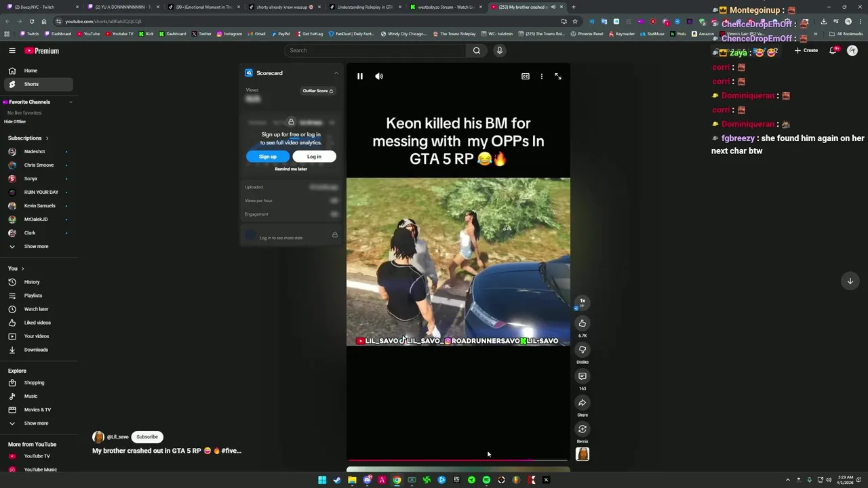Click Log in in Scorecard panel
Screen dimensions: 868x488
(x=314, y=157)
